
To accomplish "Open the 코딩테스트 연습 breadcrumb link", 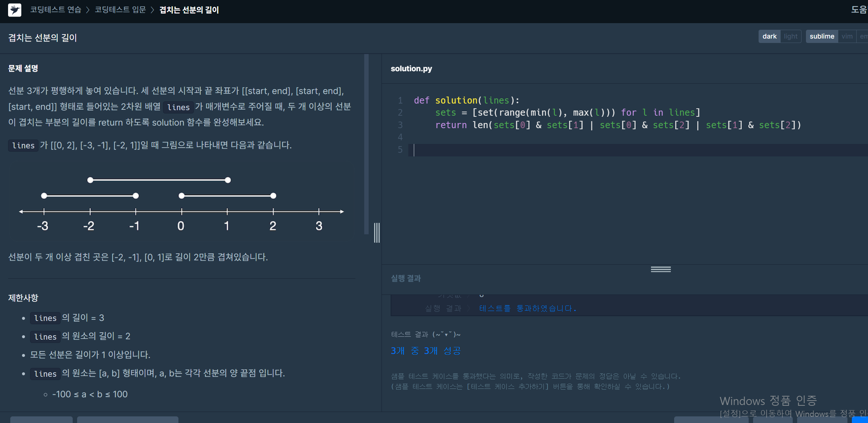I will (x=55, y=10).
